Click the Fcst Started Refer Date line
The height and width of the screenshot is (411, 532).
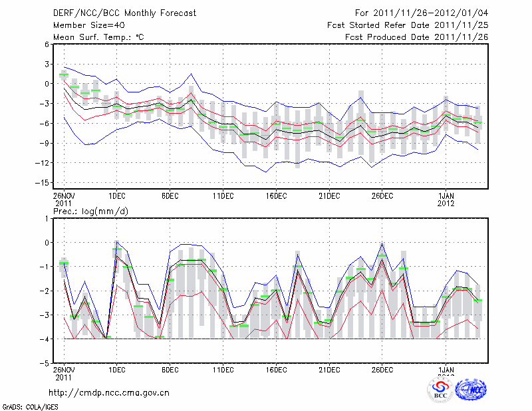point(408,25)
